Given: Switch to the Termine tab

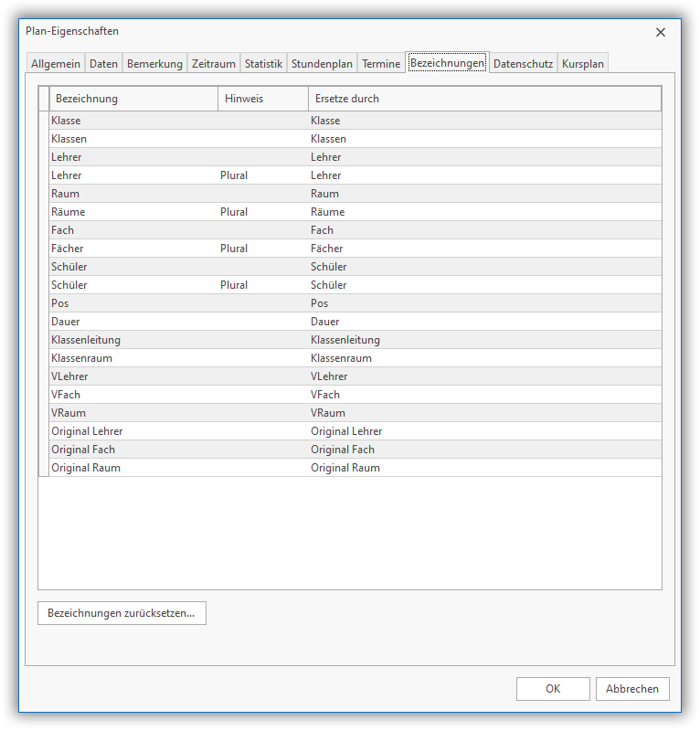Looking at the screenshot, I should point(381,64).
